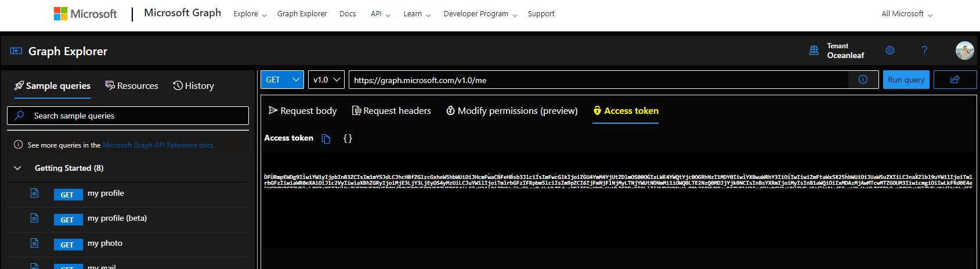Image resolution: width=980 pixels, height=269 pixels.
Task: Open the Graph Explorer nav link
Action: coord(302,14)
